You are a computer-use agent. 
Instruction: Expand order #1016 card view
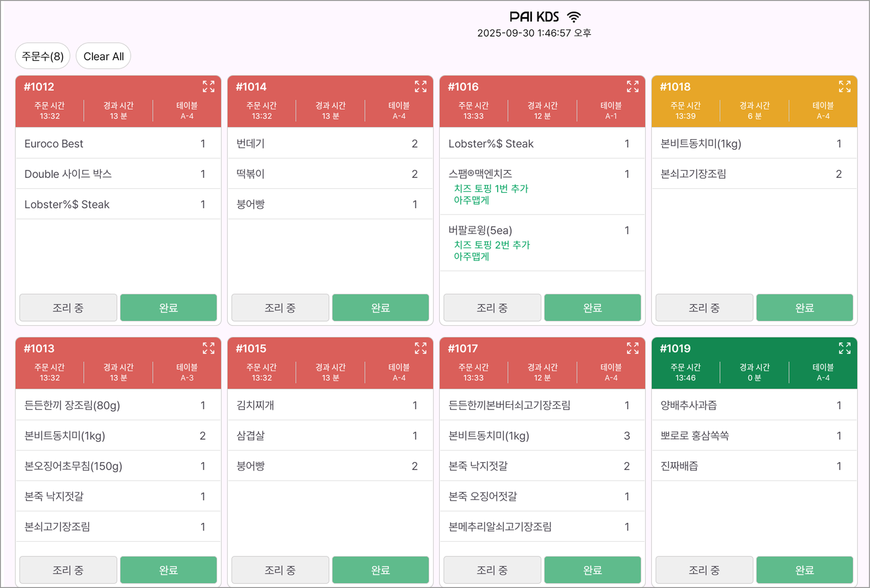(x=633, y=87)
